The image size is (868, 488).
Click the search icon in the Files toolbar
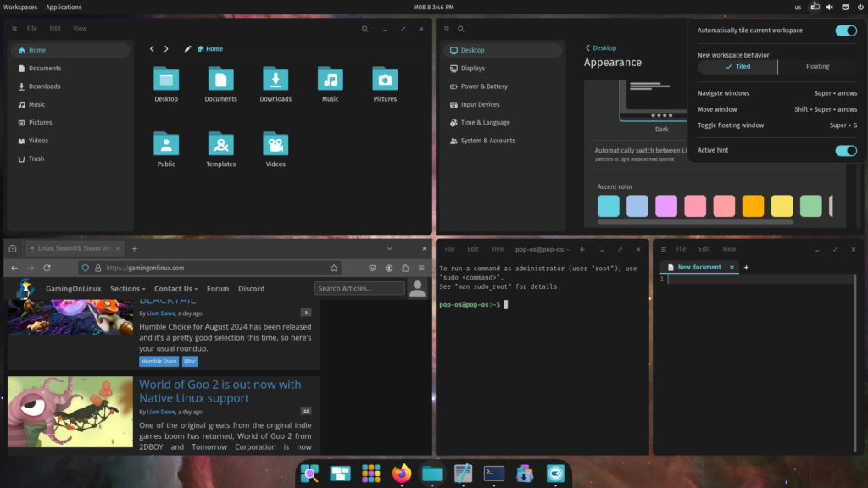[364, 28]
